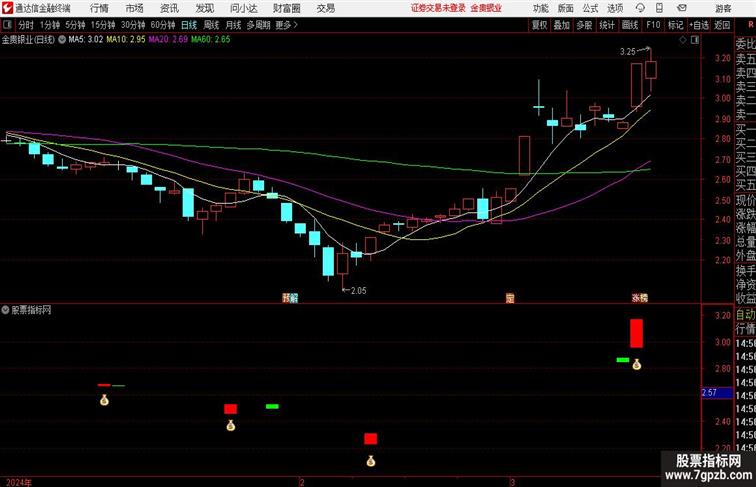The image size is (756, 487).
Task: Switch to the 5分钟 period tab
Action: point(75,25)
